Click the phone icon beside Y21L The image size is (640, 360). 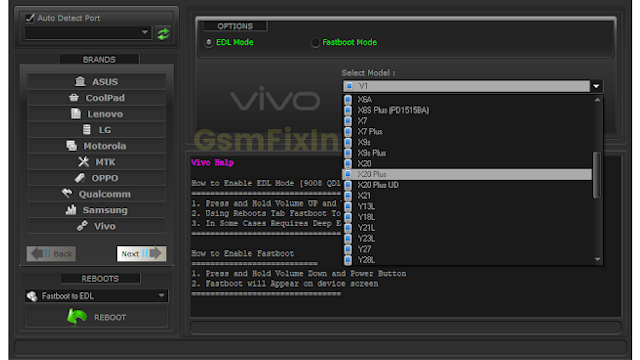coord(348,228)
